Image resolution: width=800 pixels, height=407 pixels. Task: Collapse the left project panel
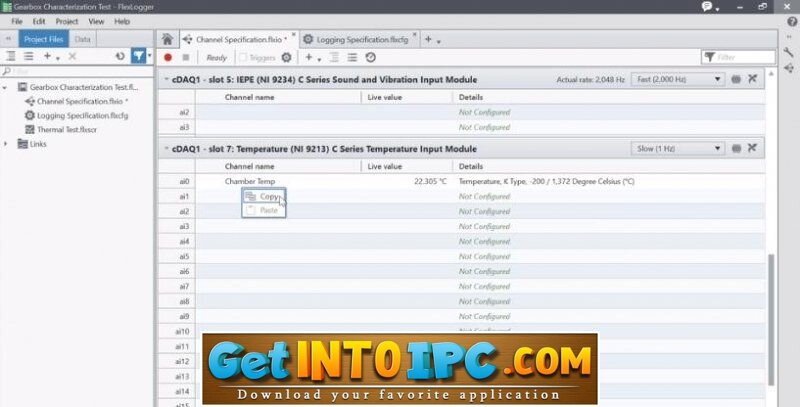point(8,39)
